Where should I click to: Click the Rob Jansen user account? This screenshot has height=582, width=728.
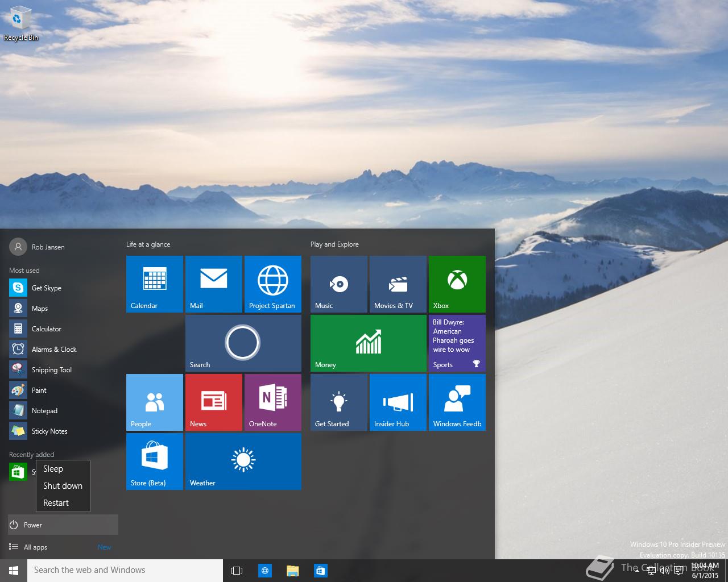[37, 247]
